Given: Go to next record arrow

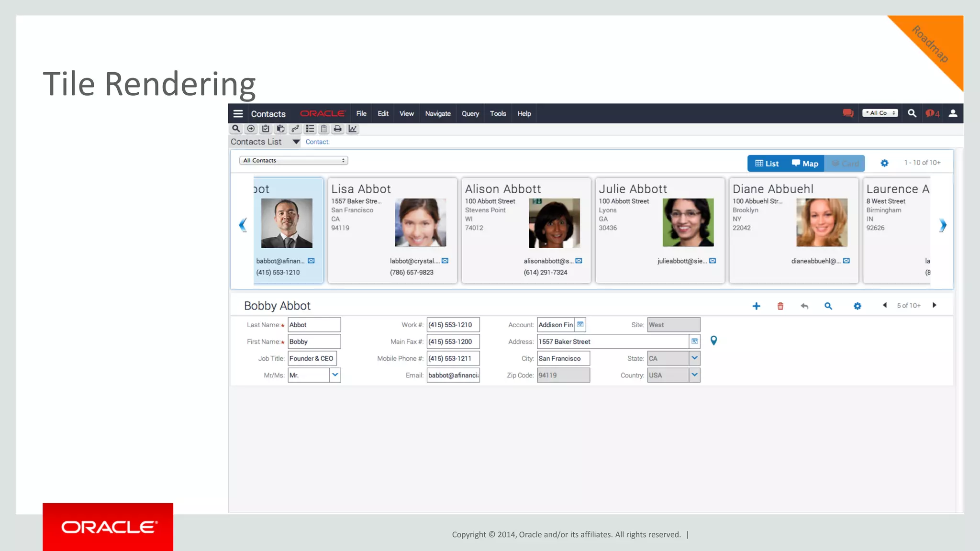Looking at the screenshot, I should pyautogui.click(x=934, y=305).
